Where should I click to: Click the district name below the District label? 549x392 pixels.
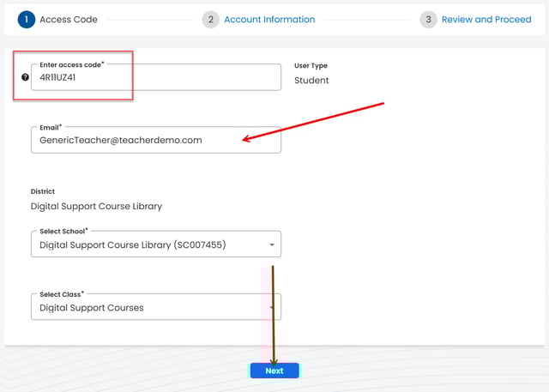point(96,207)
